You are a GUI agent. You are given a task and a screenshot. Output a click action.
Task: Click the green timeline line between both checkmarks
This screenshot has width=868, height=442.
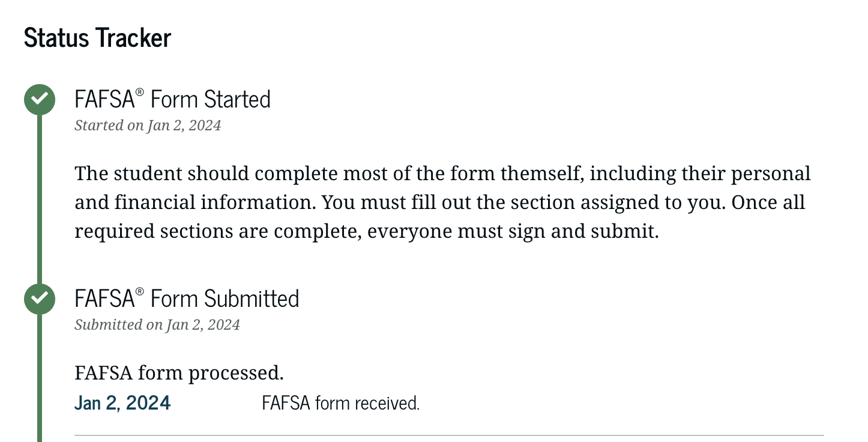(40, 198)
